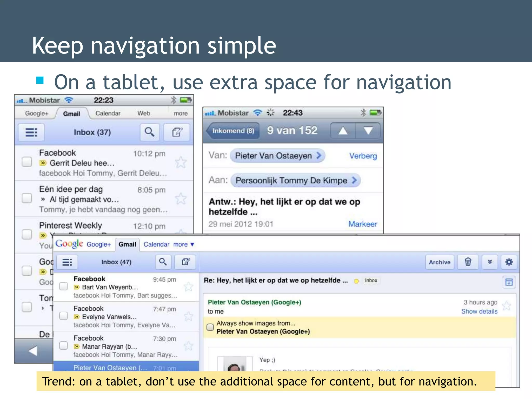Click the Google logo
Screen dimensions: 532x399
click(x=69, y=244)
